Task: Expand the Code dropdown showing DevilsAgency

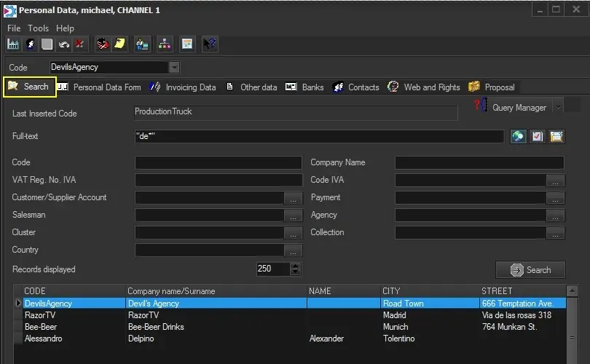Action: [x=174, y=67]
